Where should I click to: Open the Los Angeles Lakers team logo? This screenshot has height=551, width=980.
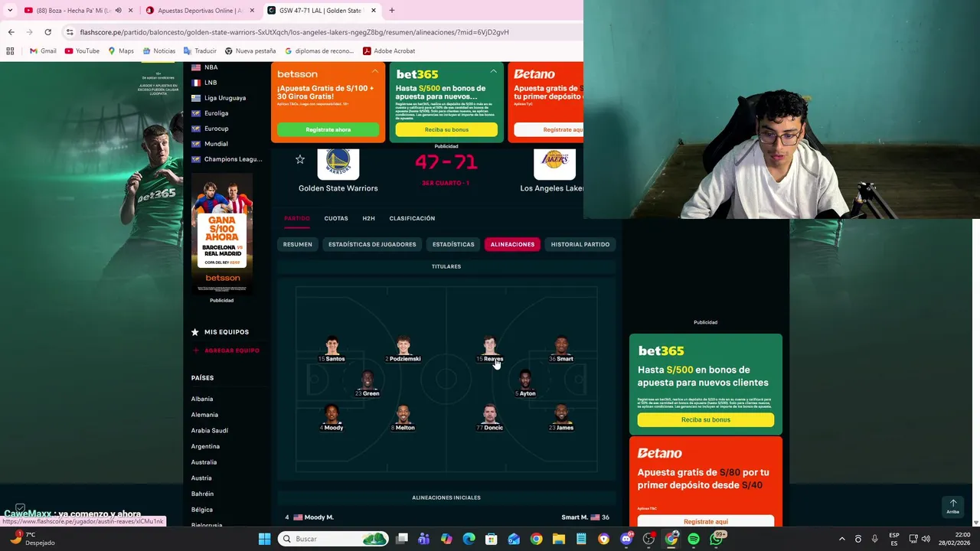tap(554, 162)
